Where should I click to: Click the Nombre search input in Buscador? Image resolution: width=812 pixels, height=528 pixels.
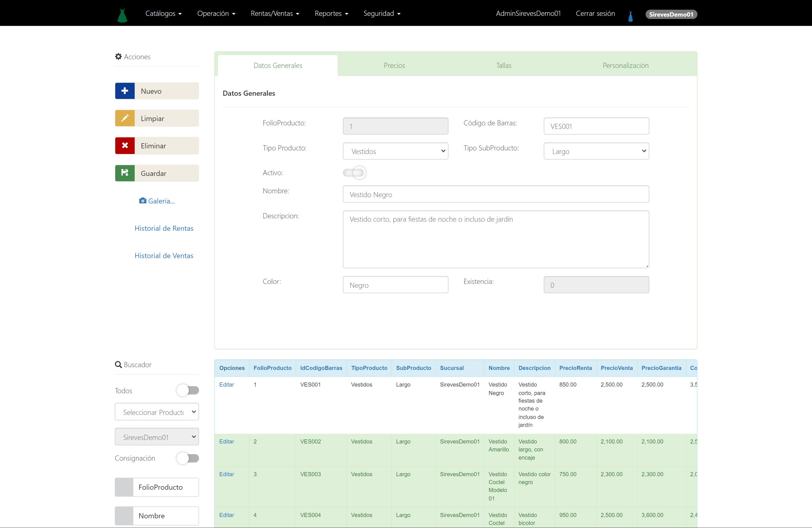click(x=166, y=516)
